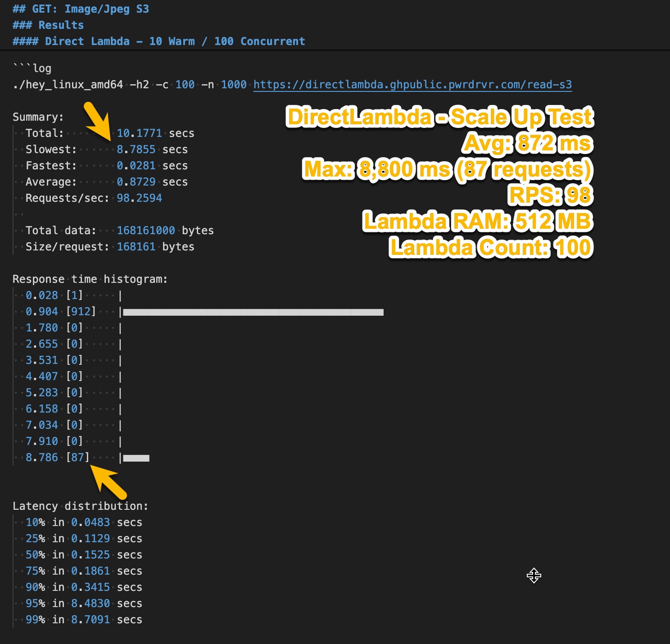
Task: Click the histogram row '7.910 [0]'
Action: (74, 441)
